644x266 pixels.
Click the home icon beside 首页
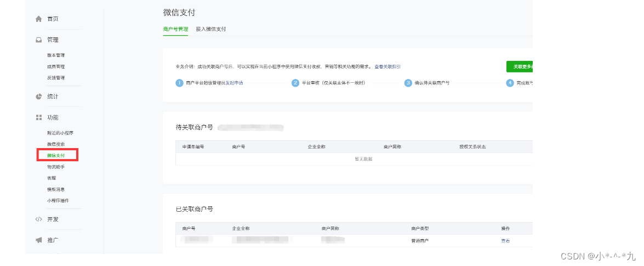(38, 19)
